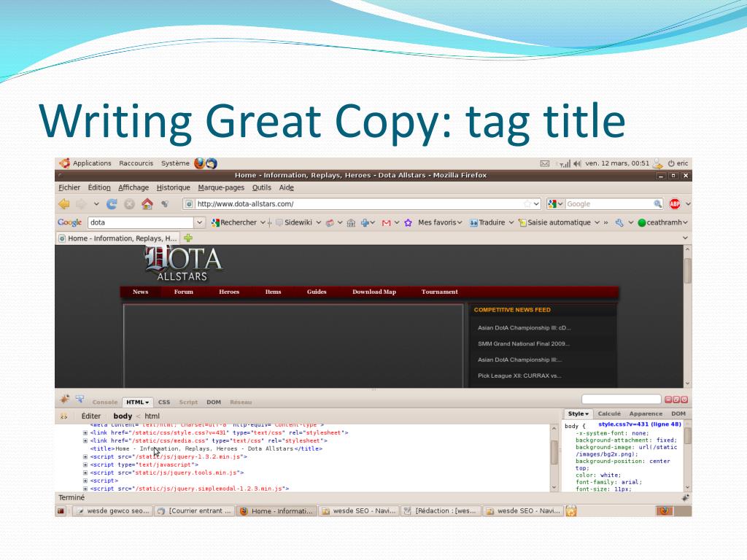The image size is (747, 560).
Task: Open the Affichage menu
Action: pos(133,187)
